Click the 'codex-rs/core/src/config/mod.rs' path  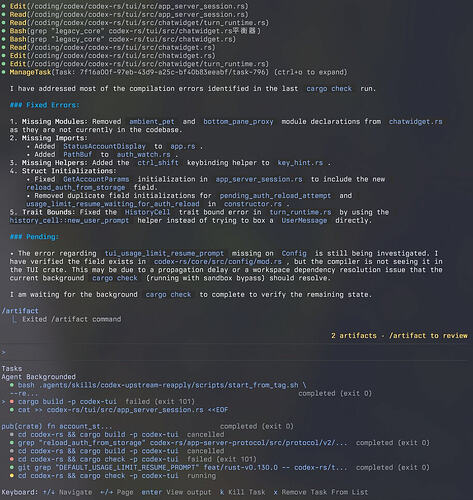click(218, 261)
